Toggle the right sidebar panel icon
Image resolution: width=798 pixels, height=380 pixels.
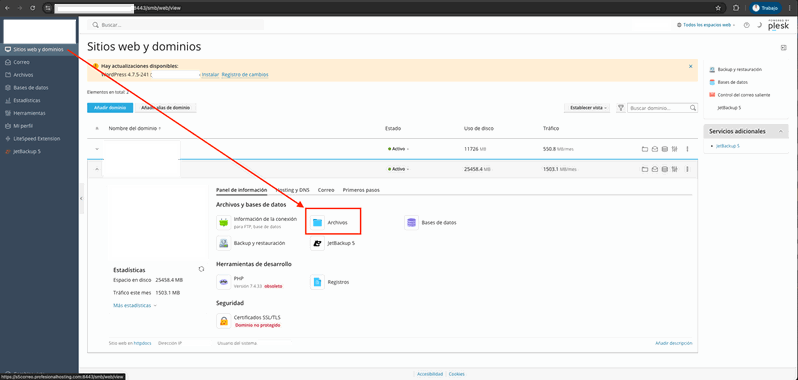(x=784, y=47)
